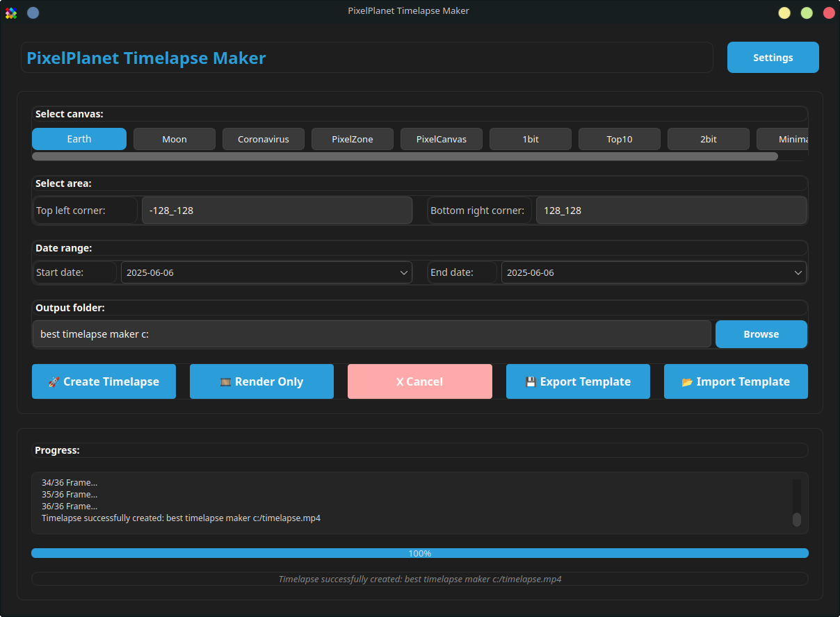Click the blue circle icon in the titlebar
The height and width of the screenshot is (617, 840).
pos(33,12)
